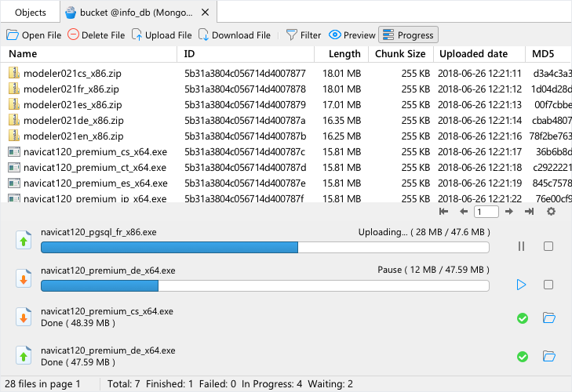This screenshot has height=392, width=572.
Task: Click the 17.01 MB length cell
Action: point(341,104)
